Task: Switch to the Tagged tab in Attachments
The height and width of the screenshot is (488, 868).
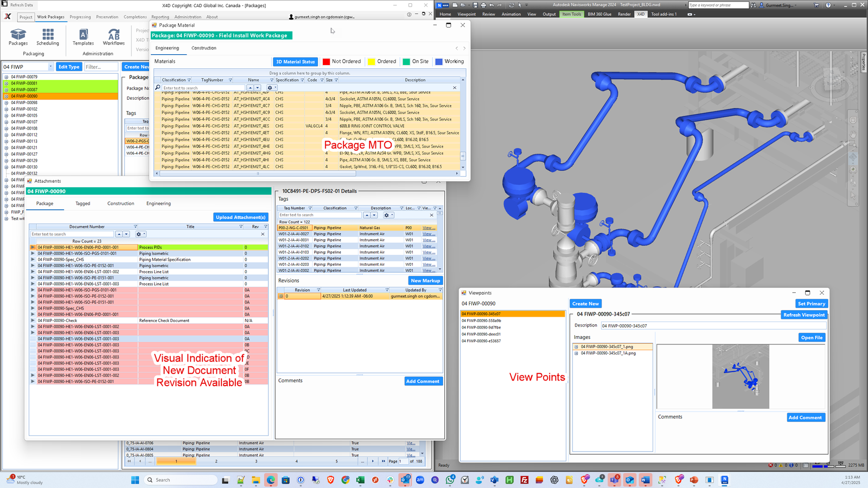Action: point(83,204)
